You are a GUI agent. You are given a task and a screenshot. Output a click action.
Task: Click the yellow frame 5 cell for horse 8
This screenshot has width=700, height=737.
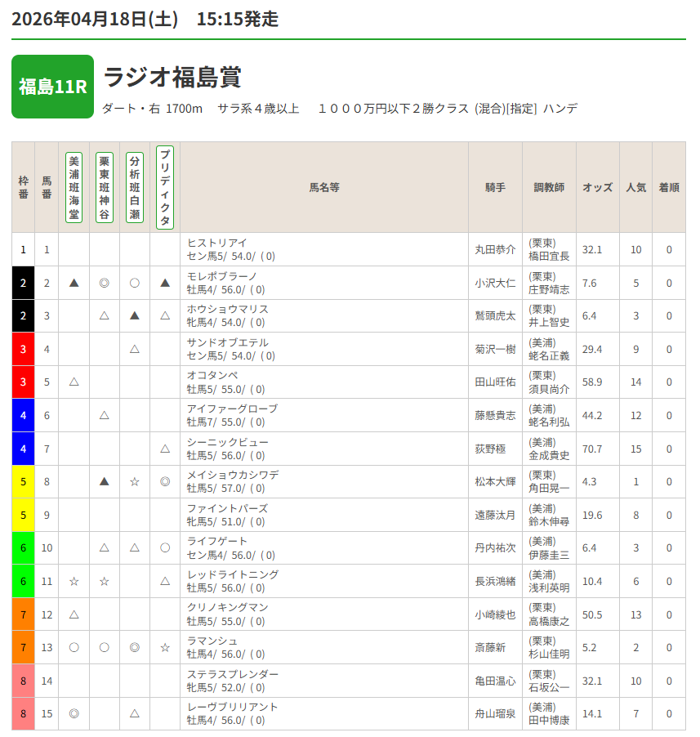pyautogui.click(x=23, y=482)
